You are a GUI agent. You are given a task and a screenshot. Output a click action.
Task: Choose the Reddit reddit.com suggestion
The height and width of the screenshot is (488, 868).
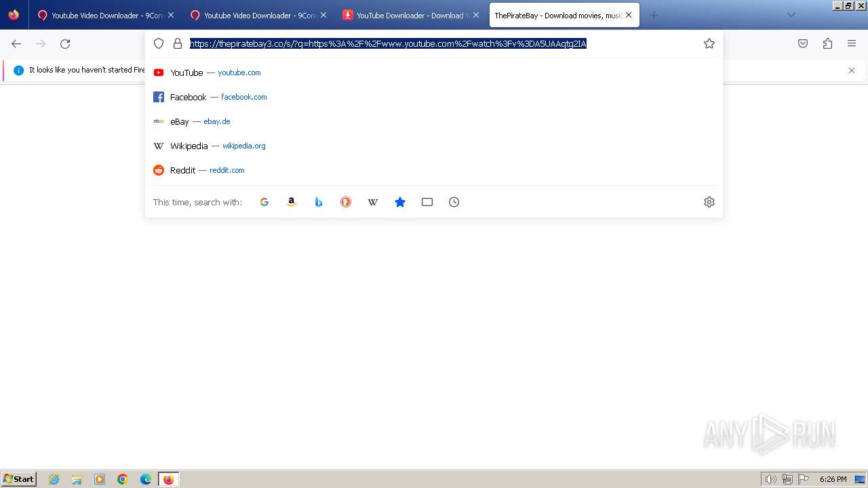(434, 170)
